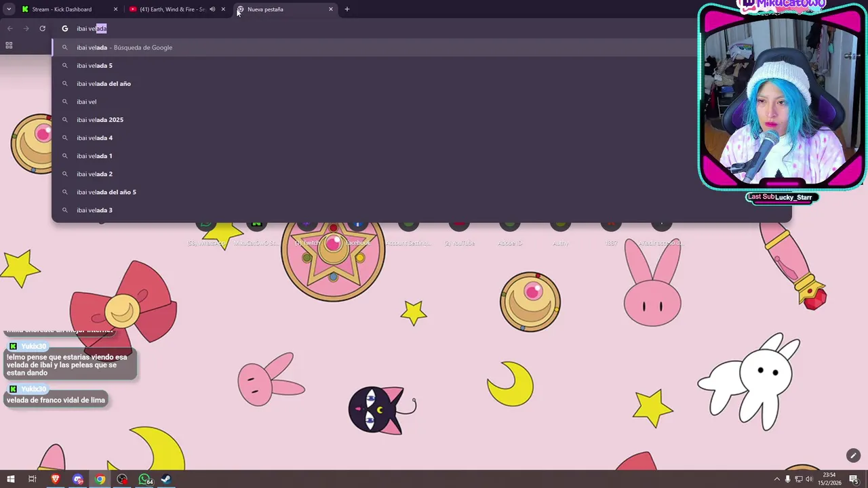Open Discord from the taskbar
The width and height of the screenshot is (868, 488).
(78, 479)
